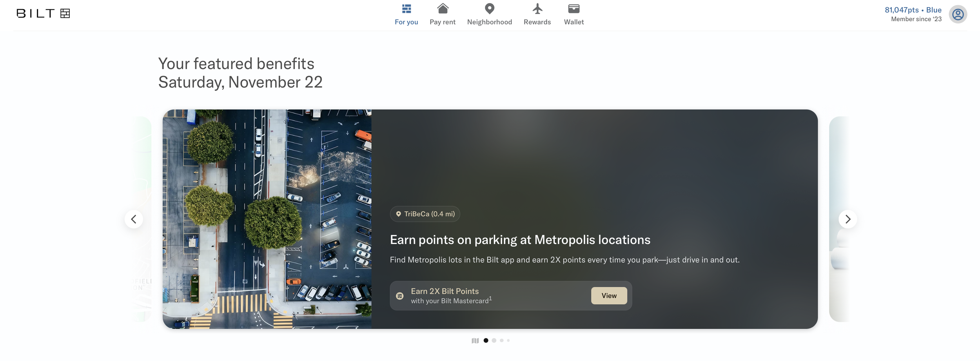The width and height of the screenshot is (980, 361).
Task: Jump to the third carousel dot
Action: point(501,341)
